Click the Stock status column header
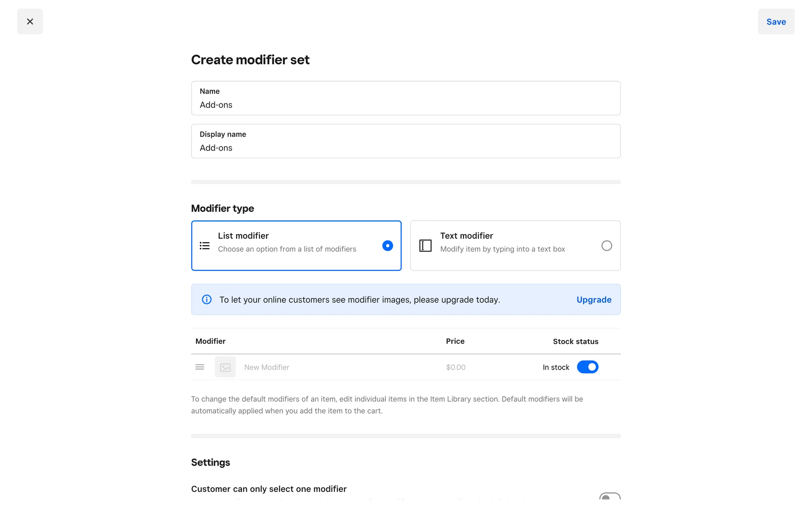812x508 pixels. 575,341
